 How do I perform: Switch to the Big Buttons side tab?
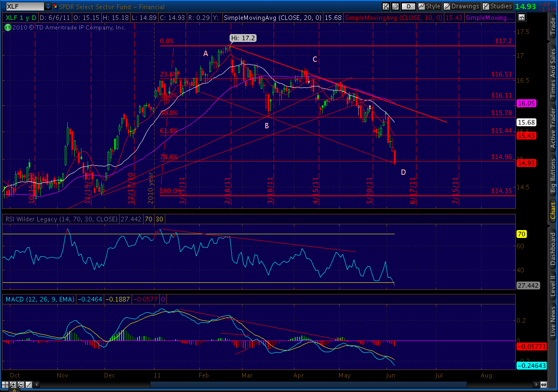[553, 175]
